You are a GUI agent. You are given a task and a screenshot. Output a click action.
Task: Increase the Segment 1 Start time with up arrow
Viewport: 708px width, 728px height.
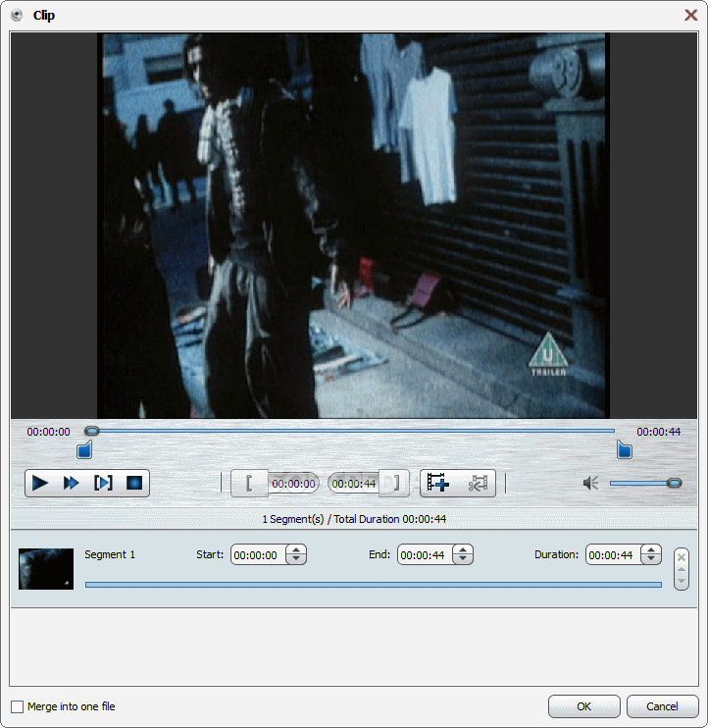[x=296, y=550]
